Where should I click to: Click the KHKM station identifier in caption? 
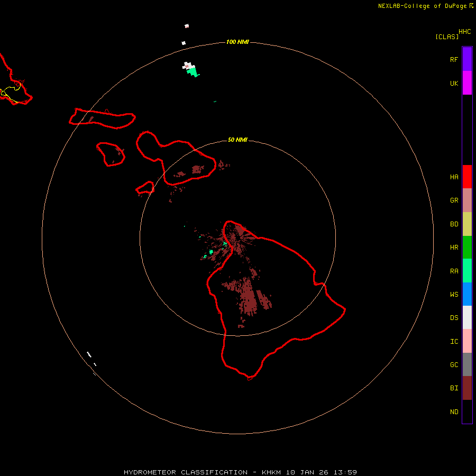[x=271, y=472]
